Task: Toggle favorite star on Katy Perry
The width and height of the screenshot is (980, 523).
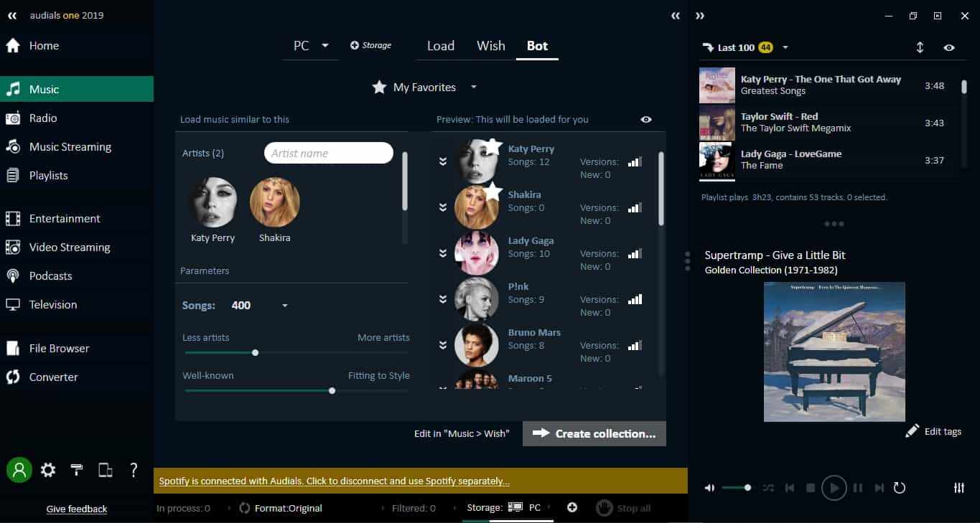Action: (x=494, y=146)
